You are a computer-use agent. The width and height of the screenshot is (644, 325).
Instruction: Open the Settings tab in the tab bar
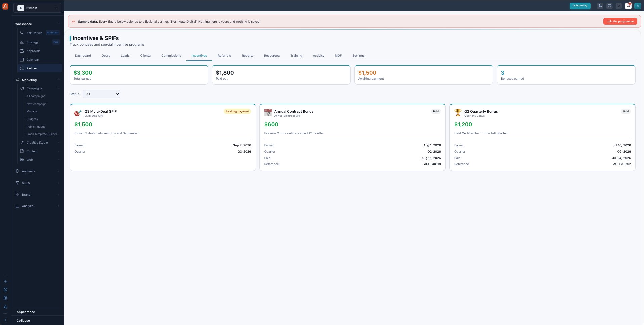click(358, 56)
